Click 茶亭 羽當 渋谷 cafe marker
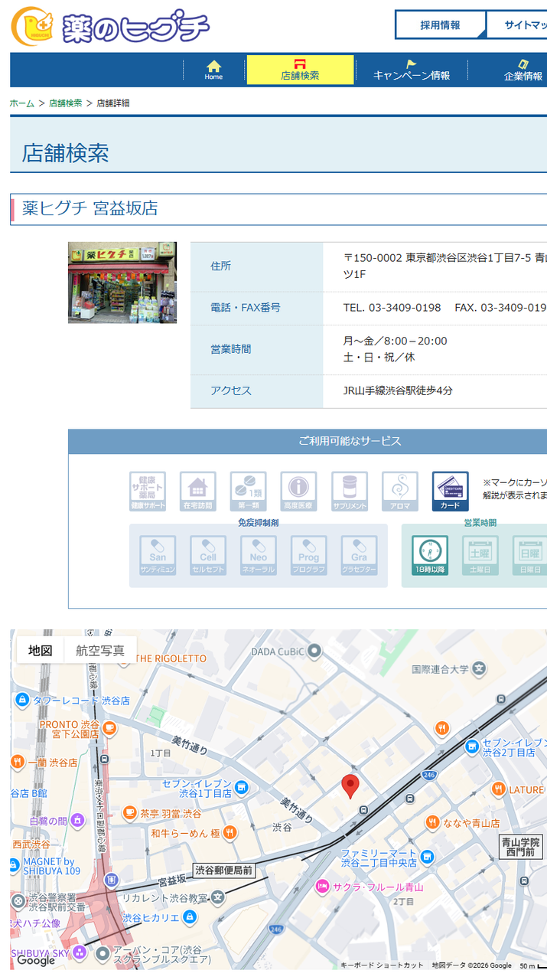 pos(129,812)
